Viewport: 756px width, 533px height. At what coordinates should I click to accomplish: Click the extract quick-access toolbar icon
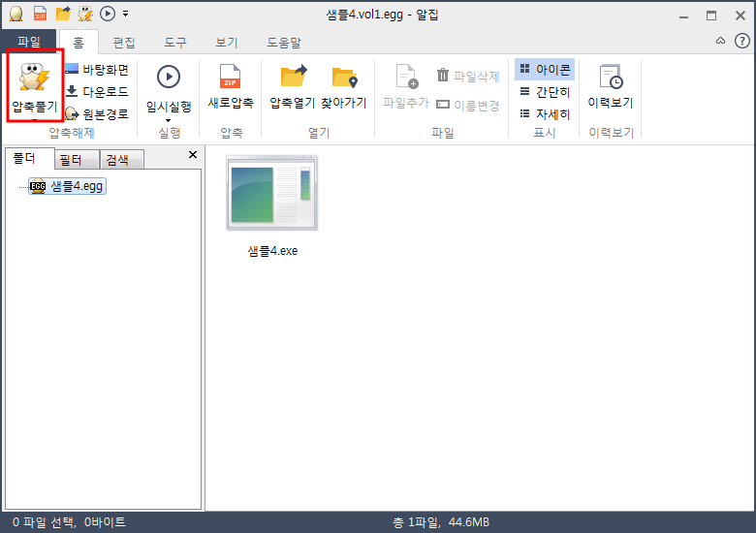pyautogui.click(x=85, y=14)
